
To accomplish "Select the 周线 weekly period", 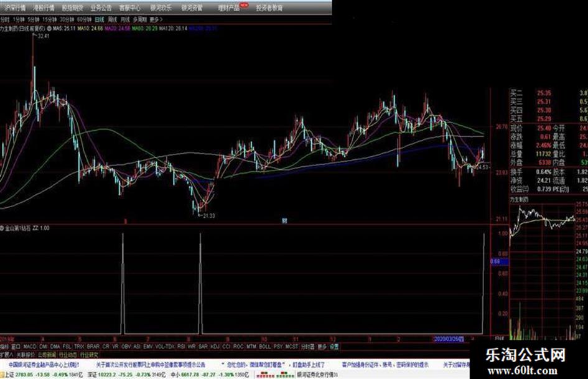I will 113,19.
